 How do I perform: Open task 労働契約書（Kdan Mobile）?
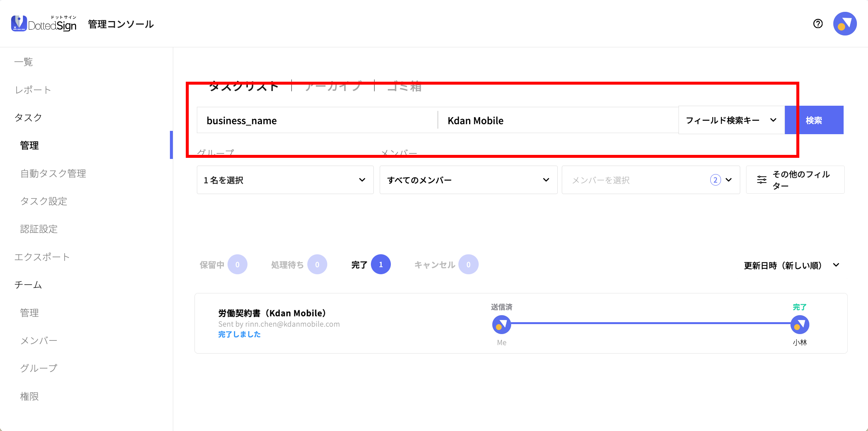tap(272, 313)
